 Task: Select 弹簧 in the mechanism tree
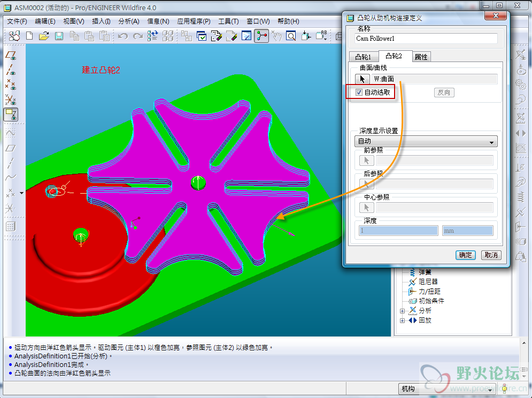(x=425, y=272)
